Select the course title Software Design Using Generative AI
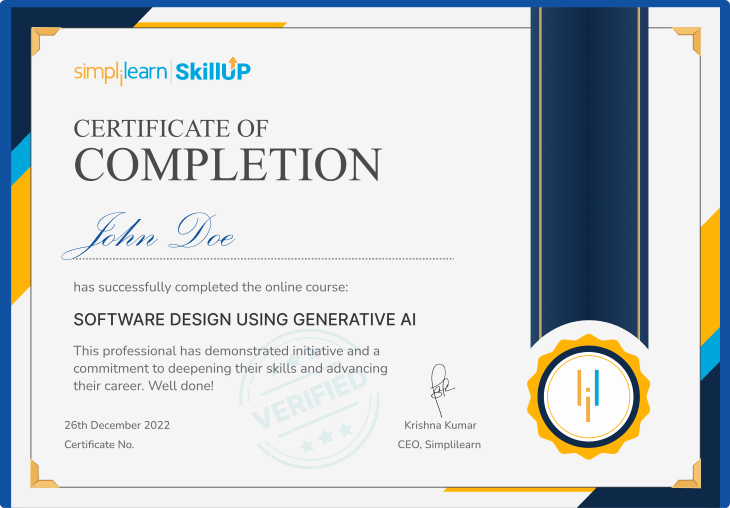This screenshot has width=730, height=508. click(245, 319)
